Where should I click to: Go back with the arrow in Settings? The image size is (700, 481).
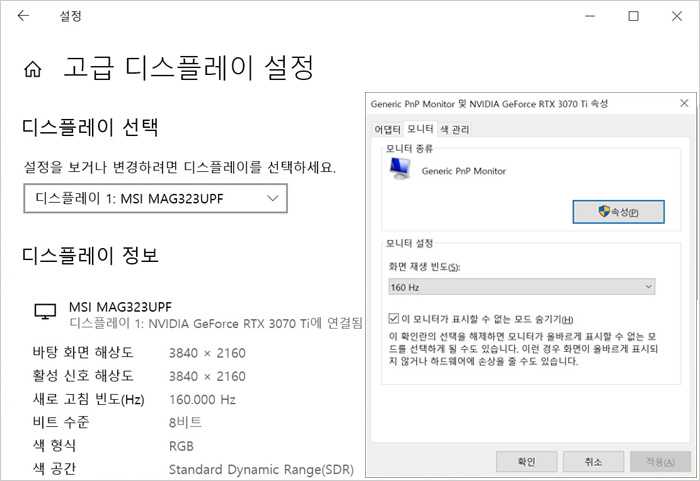pos(23,16)
